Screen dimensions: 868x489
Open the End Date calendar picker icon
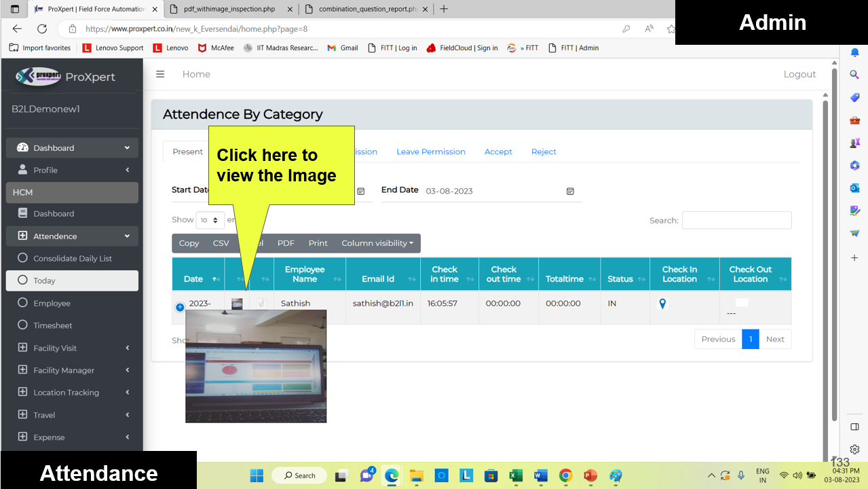570,192
